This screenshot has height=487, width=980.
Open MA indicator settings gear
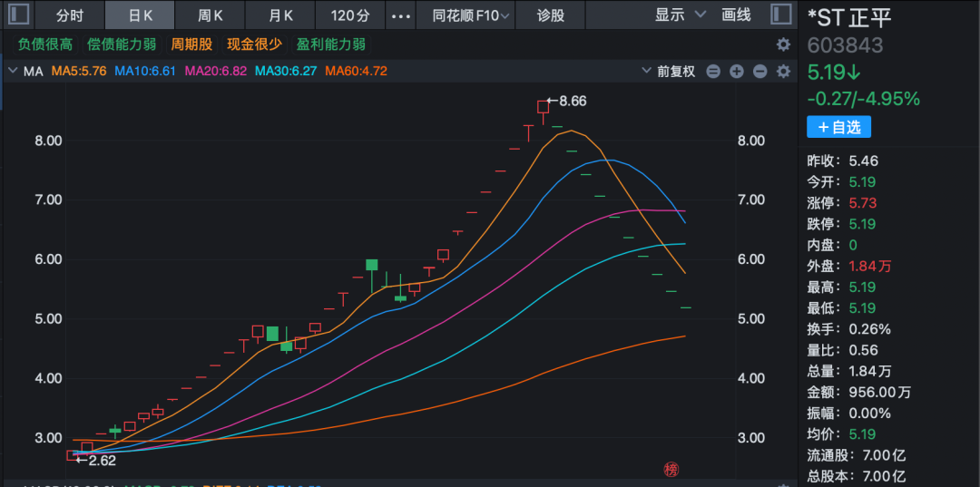[783, 72]
